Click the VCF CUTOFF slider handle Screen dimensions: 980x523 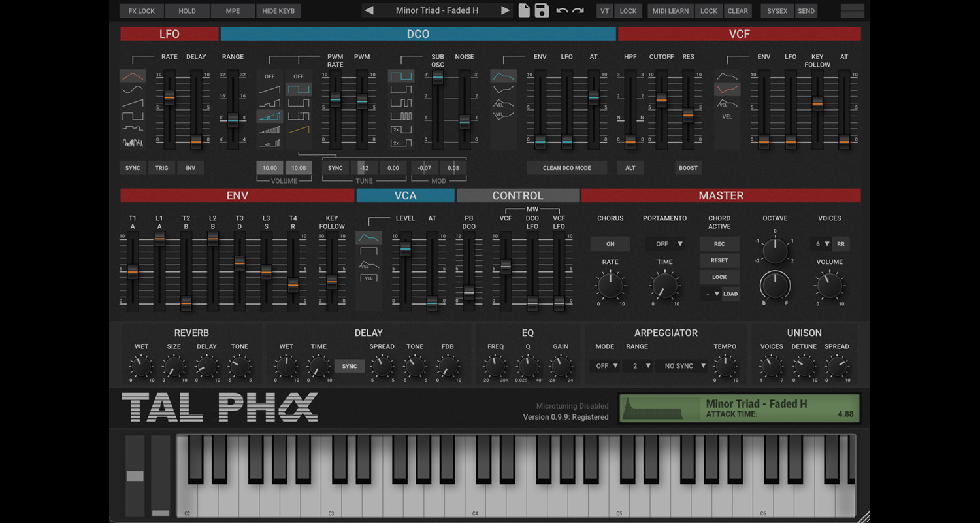[661, 99]
